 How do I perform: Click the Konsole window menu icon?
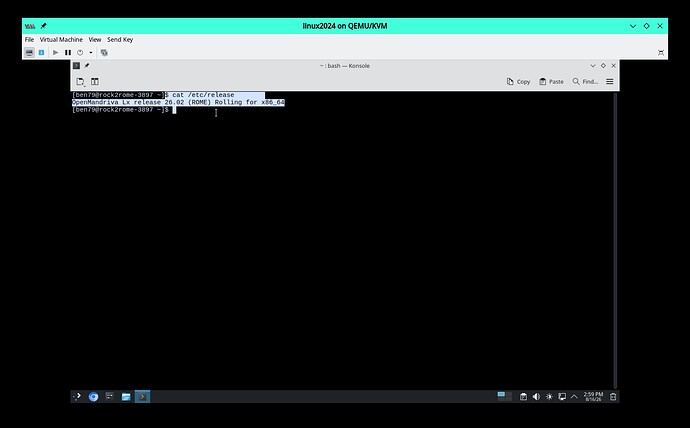[x=77, y=66]
